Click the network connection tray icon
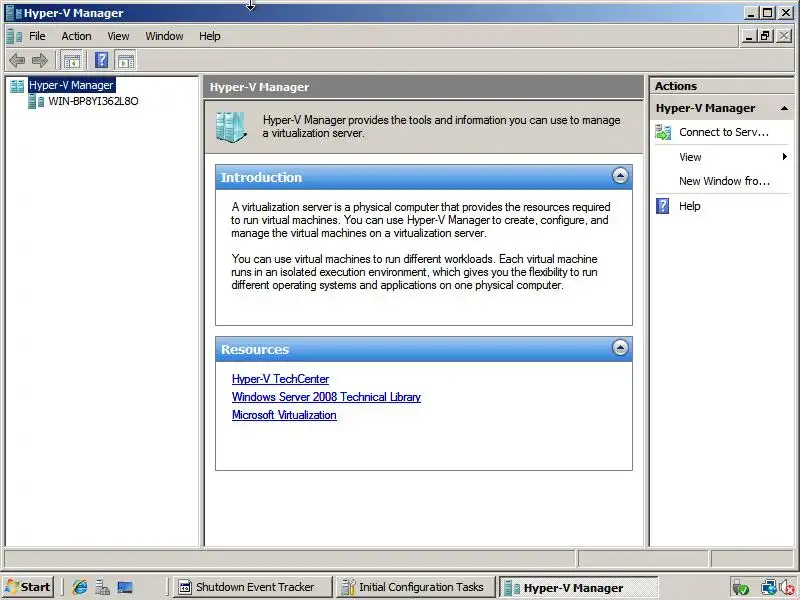The height and width of the screenshot is (600, 800). click(768, 588)
